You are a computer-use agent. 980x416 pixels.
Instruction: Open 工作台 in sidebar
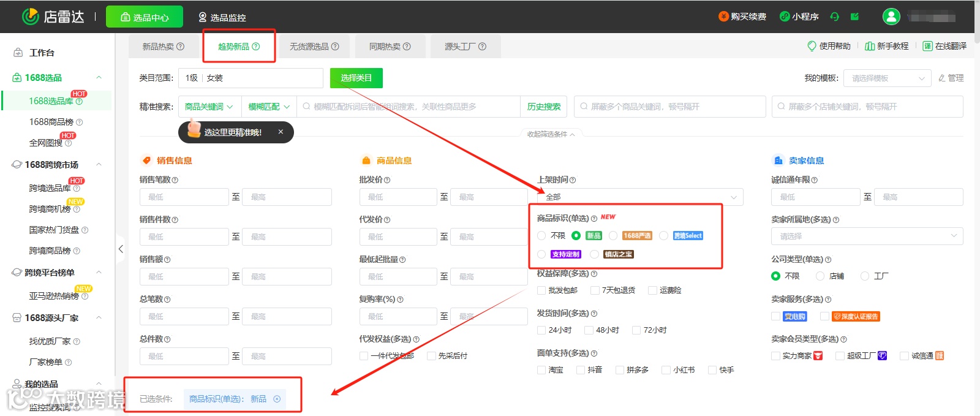(42, 53)
